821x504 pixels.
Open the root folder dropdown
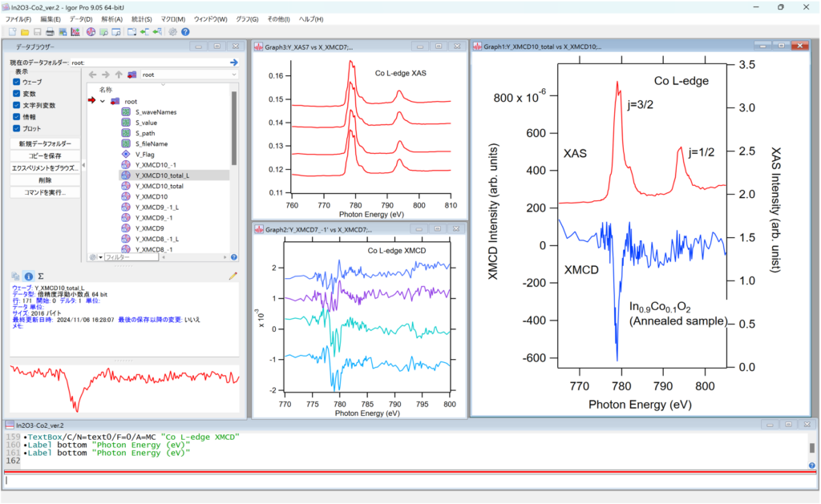(x=233, y=75)
